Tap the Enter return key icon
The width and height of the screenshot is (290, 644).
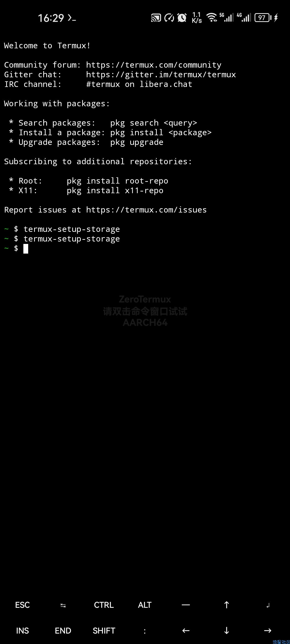(268, 605)
